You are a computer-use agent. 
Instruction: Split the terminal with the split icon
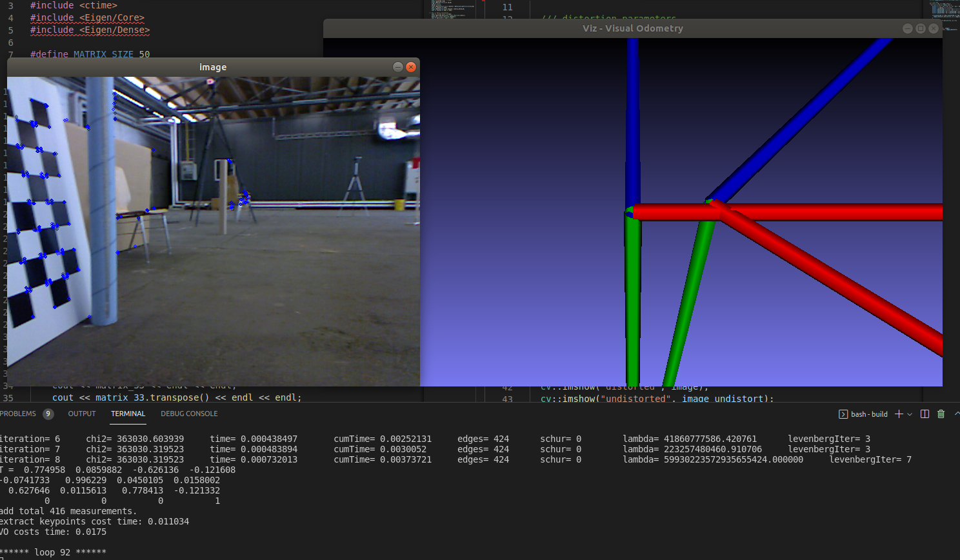pyautogui.click(x=925, y=414)
